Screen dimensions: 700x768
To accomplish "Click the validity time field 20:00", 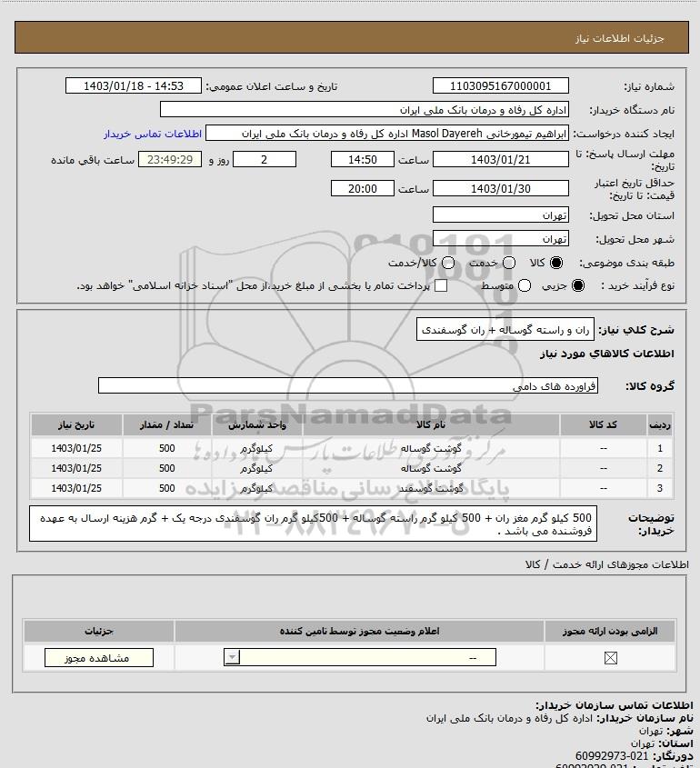I will click(x=363, y=188).
